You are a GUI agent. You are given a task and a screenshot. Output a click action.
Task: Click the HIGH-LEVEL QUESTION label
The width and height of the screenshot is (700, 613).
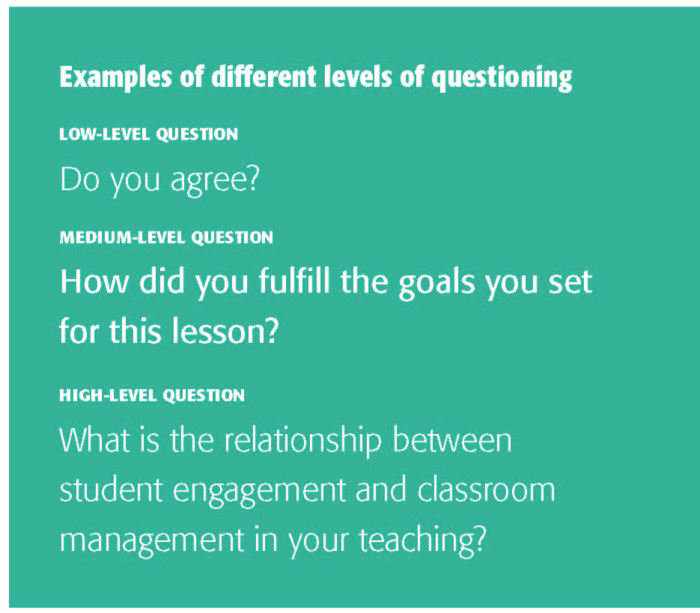[x=151, y=394]
